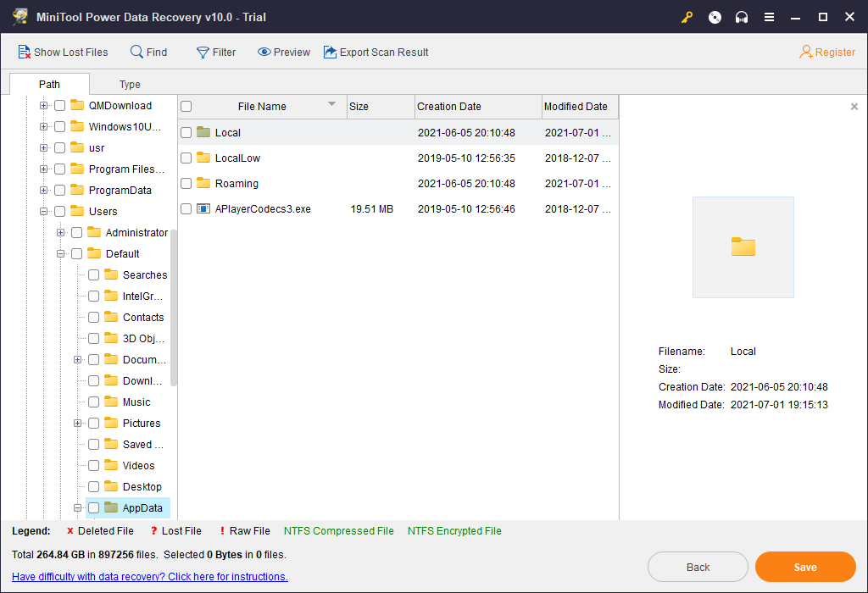
Task: Click the folder thumbnail in preview pane
Action: [743, 247]
